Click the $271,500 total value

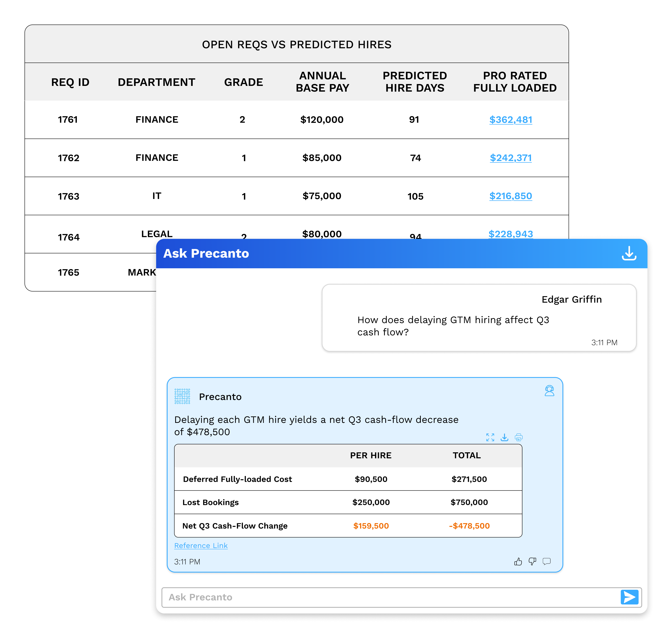469,479
